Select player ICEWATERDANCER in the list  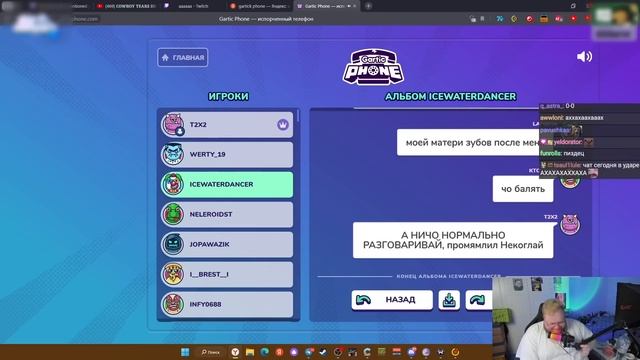227,184
